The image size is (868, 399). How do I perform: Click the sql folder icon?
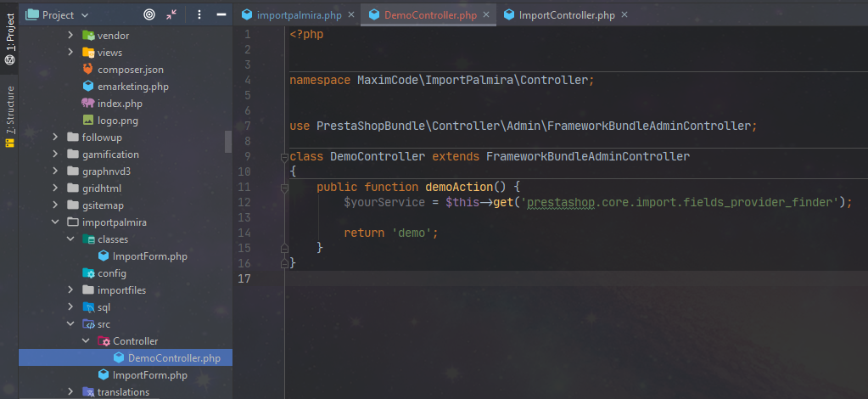88,307
